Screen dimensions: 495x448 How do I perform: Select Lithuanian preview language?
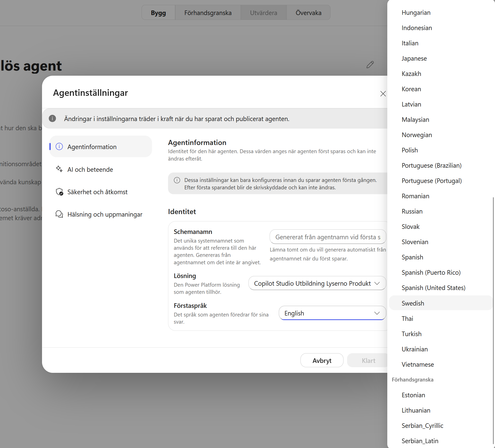[x=441, y=410]
